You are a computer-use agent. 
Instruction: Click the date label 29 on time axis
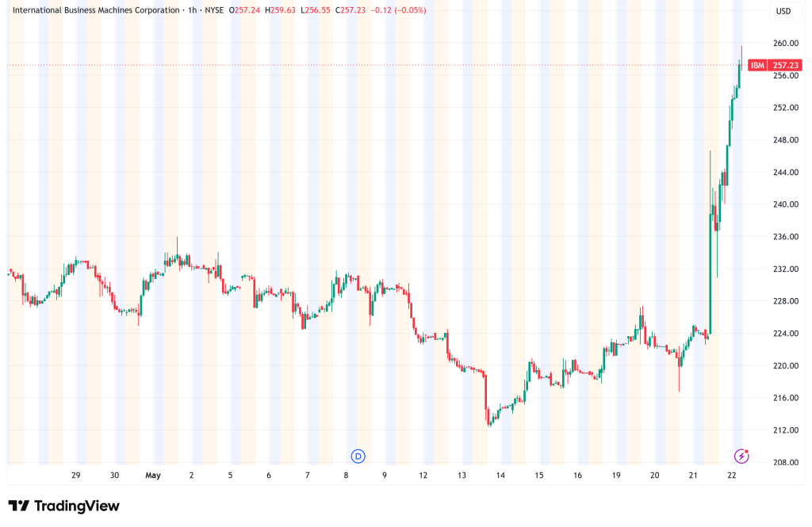75,475
